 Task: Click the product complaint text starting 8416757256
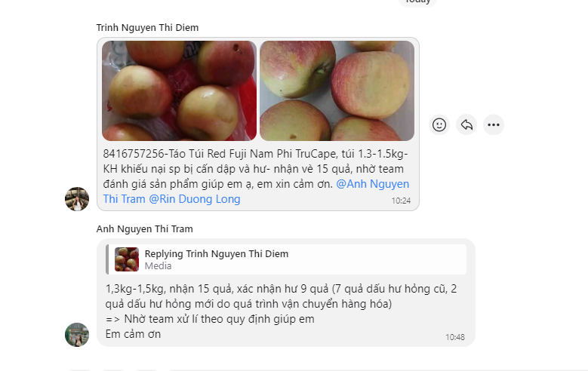tap(256, 176)
